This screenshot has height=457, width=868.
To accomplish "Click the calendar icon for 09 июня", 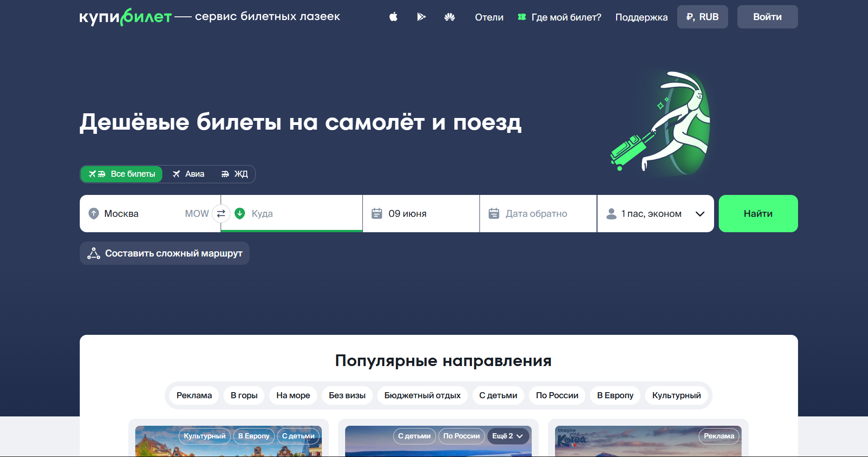I will point(377,214).
